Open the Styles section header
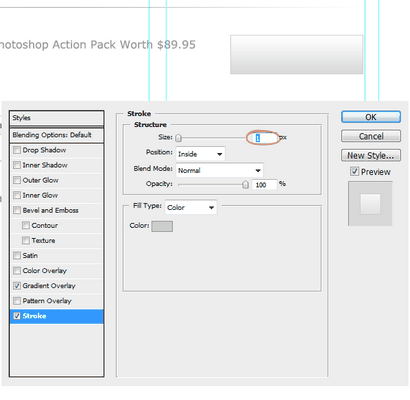The height and width of the screenshot is (400, 410). [57, 118]
